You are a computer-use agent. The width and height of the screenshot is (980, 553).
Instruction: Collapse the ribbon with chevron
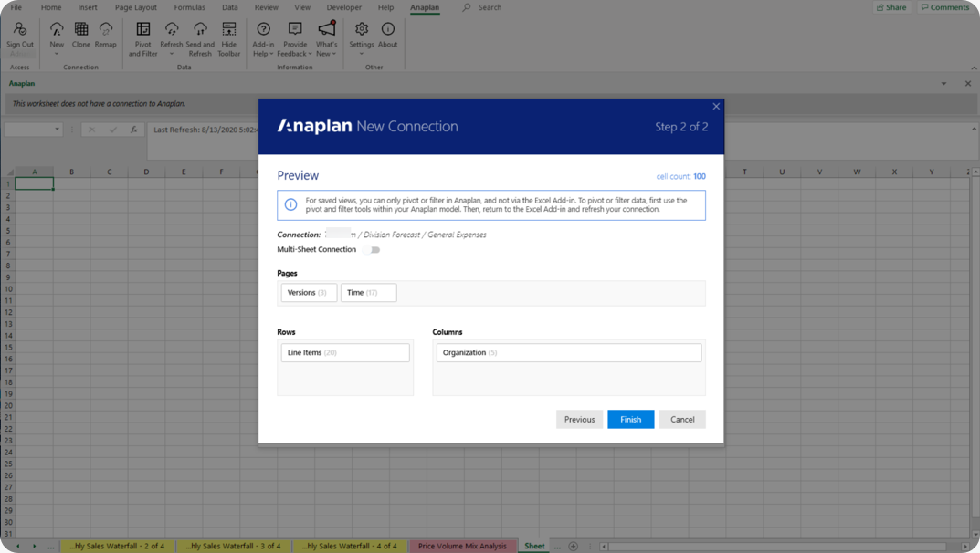tap(974, 68)
